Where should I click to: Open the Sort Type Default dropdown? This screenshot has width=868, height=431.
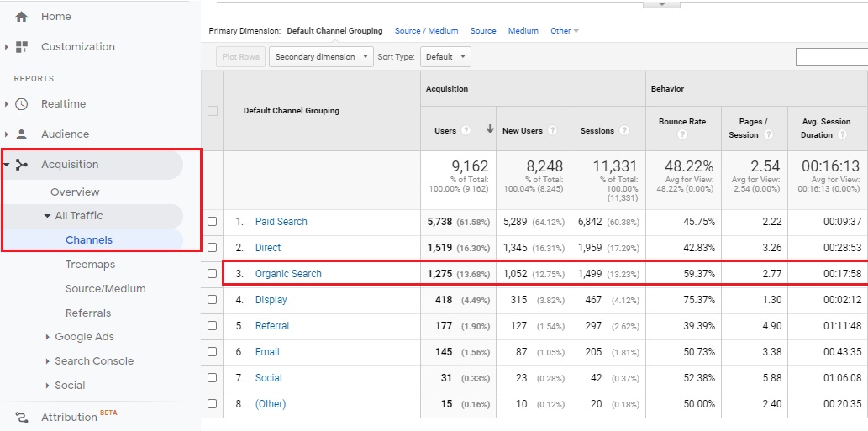[x=446, y=57]
